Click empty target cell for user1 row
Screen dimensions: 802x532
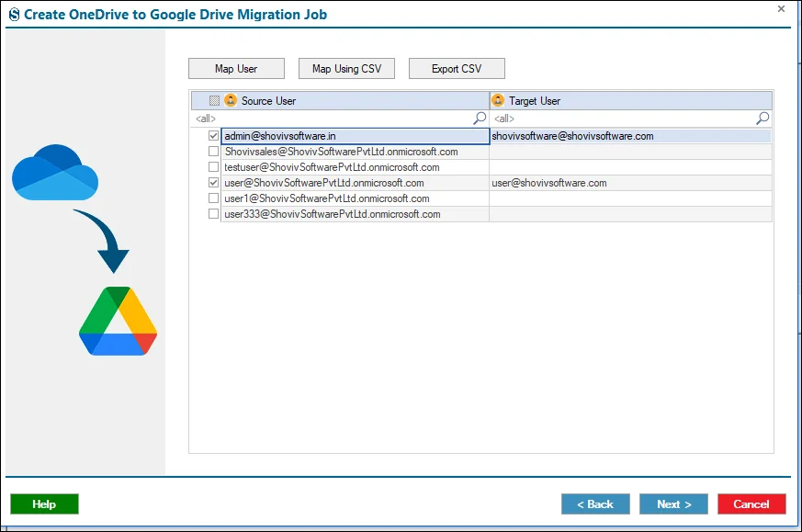630,198
